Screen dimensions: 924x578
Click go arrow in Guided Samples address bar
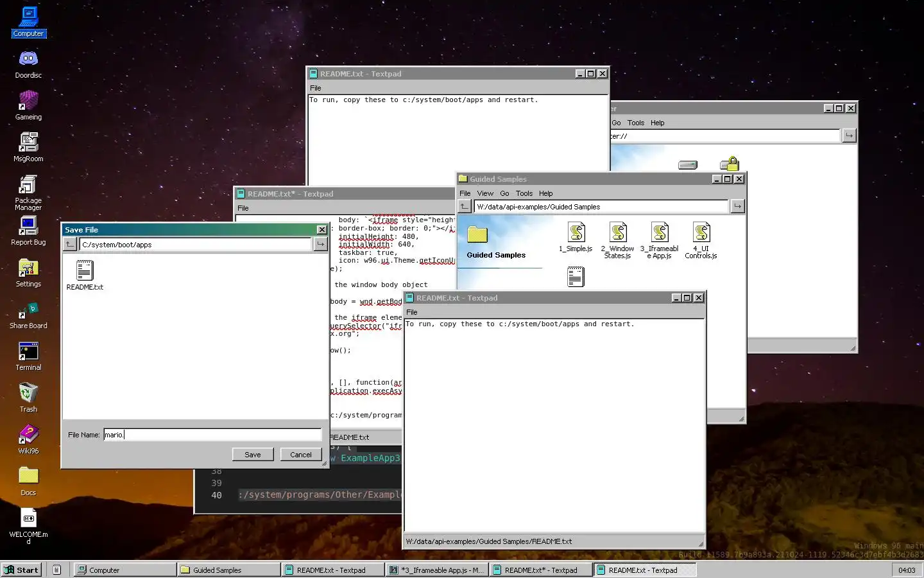tap(737, 206)
